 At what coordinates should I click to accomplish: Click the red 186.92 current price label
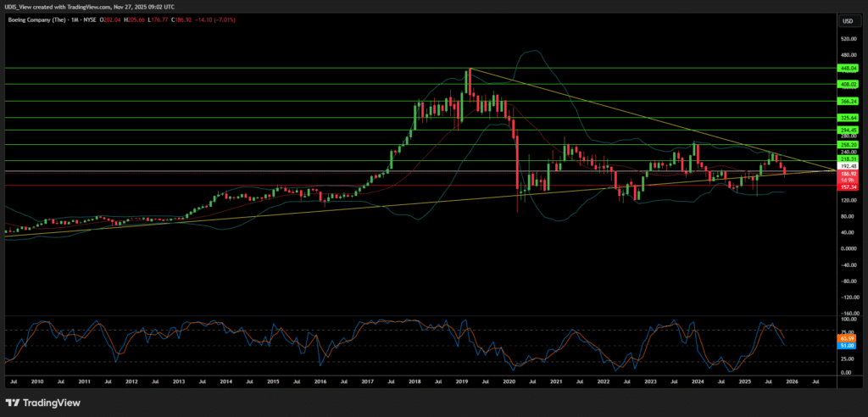pyautogui.click(x=848, y=173)
